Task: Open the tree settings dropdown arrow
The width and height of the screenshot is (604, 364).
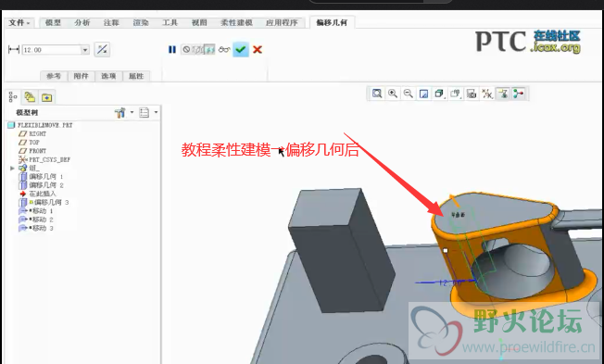Action: click(132, 112)
